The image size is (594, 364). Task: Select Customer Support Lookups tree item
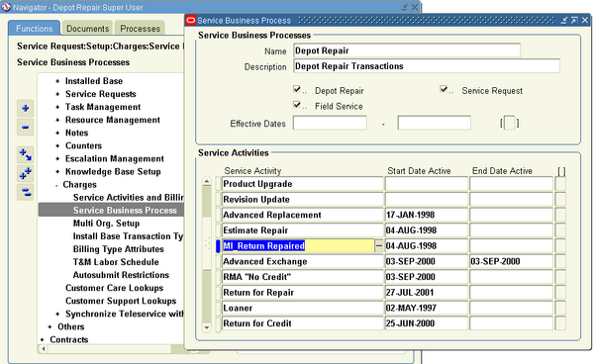click(x=121, y=301)
